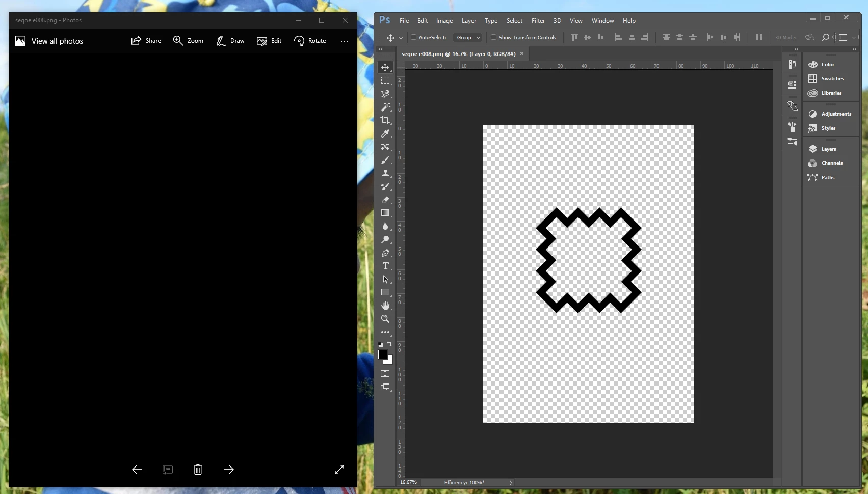Select the Zoom tool in Photoshop
Screen dimensions: 868x494
click(385, 319)
